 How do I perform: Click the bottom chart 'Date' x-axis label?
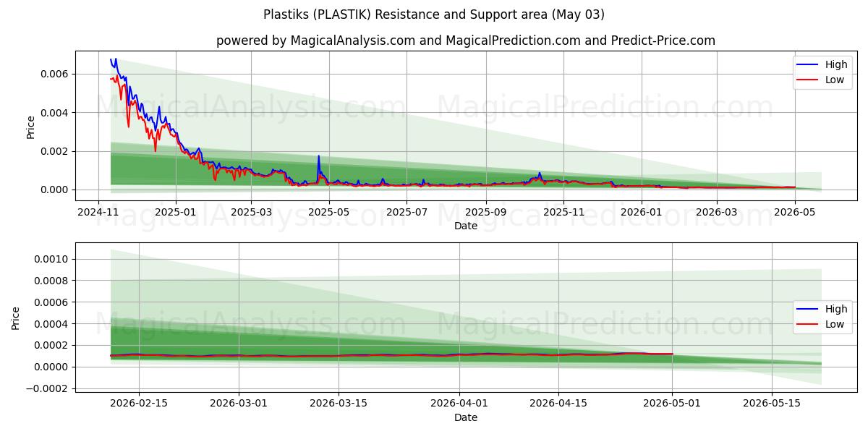tap(466, 417)
